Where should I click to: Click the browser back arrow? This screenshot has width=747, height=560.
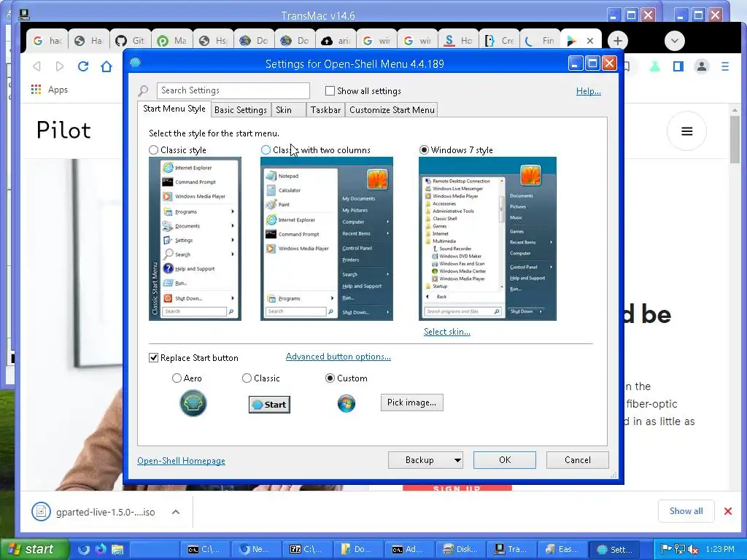36,66
